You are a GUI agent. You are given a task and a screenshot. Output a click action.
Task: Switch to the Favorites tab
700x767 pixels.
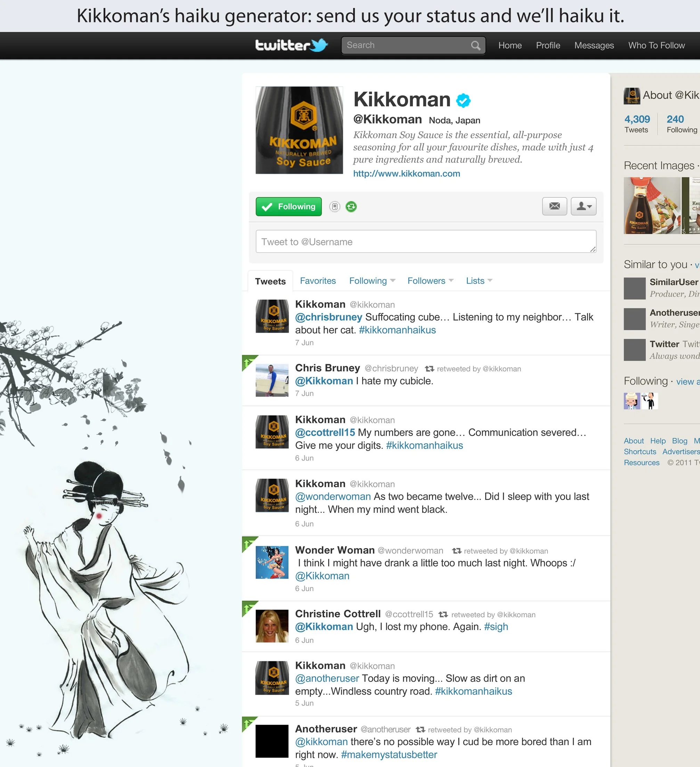click(x=318, y=281)
